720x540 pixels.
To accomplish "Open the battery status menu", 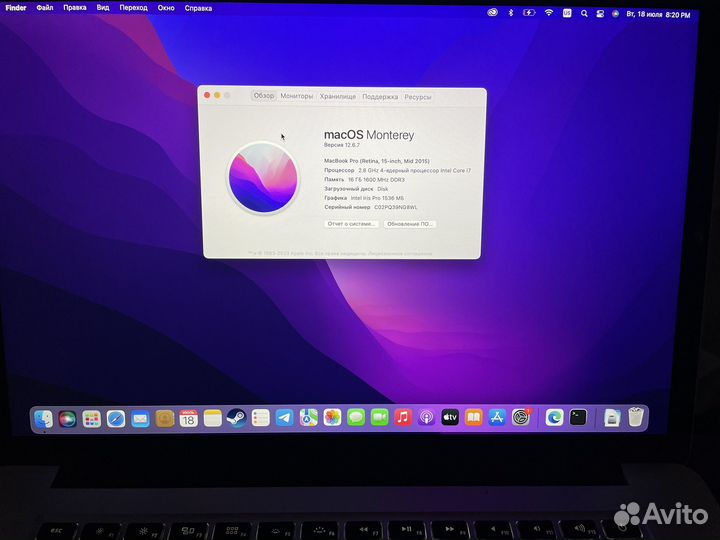I will [529, 13].
